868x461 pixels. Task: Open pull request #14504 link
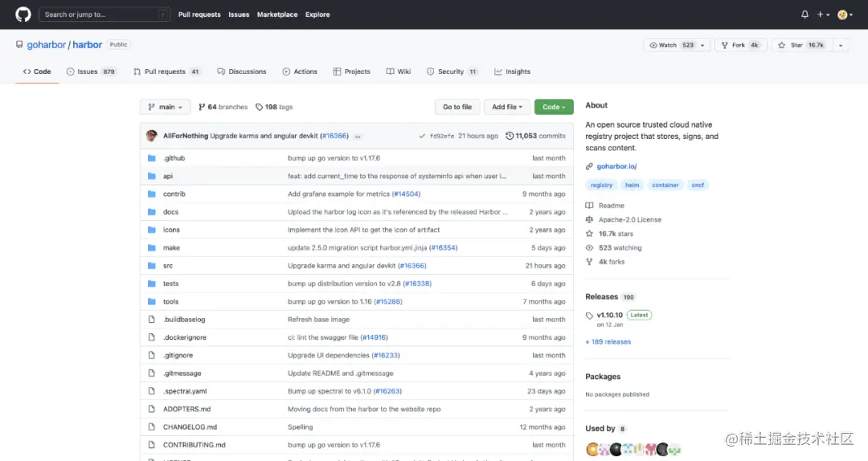pos(406,194)
